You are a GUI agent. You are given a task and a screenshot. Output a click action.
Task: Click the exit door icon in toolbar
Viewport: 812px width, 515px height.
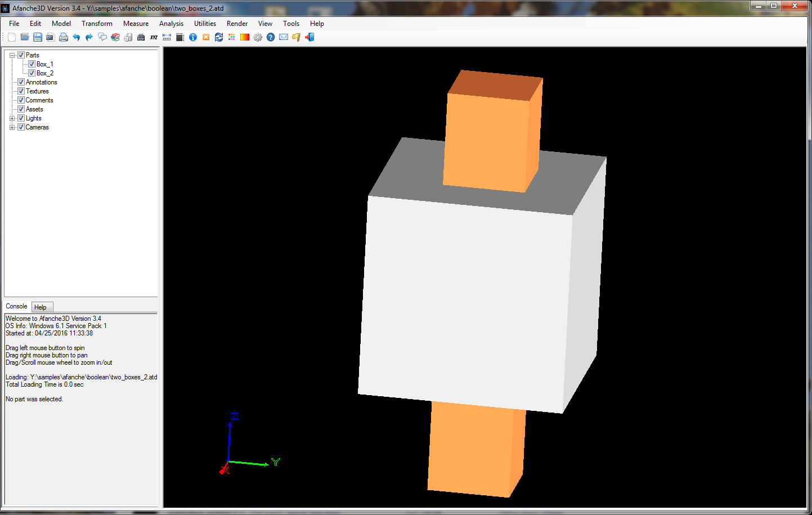click(x=309, y=37)
